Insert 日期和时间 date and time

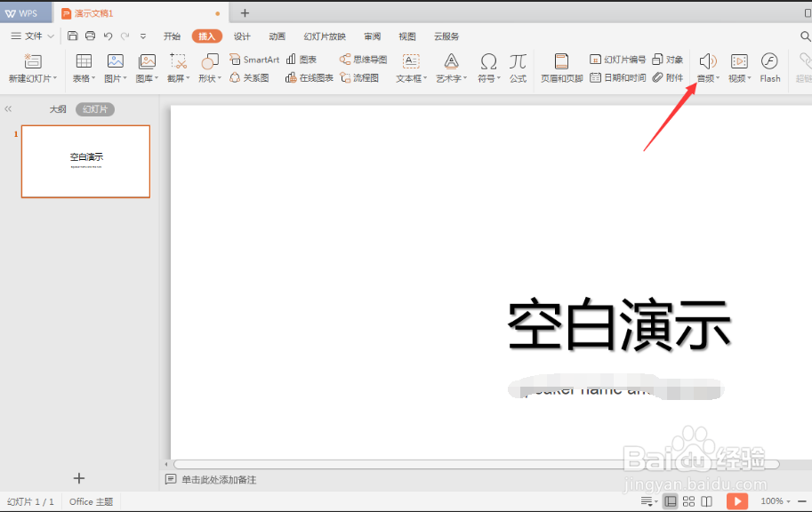pyautogui.click(x=618, y=77)
